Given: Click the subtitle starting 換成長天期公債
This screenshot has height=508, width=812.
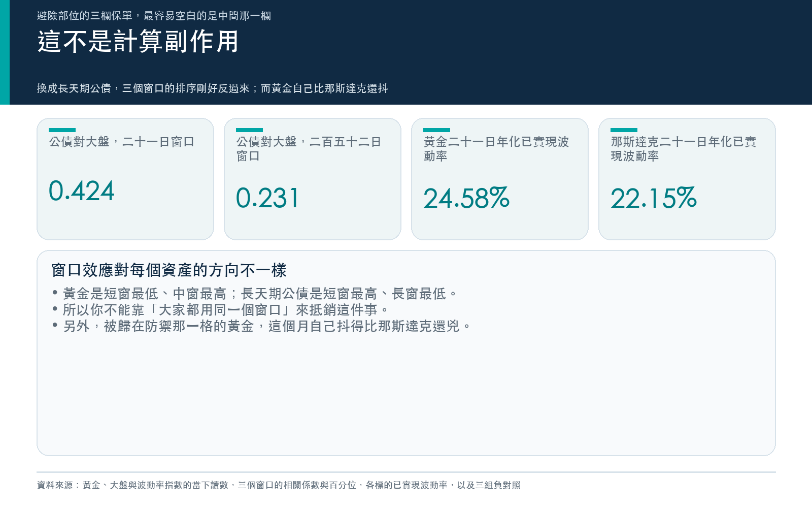Looking at the screenshot, I should pyautogui.click(x=212, y=88).
